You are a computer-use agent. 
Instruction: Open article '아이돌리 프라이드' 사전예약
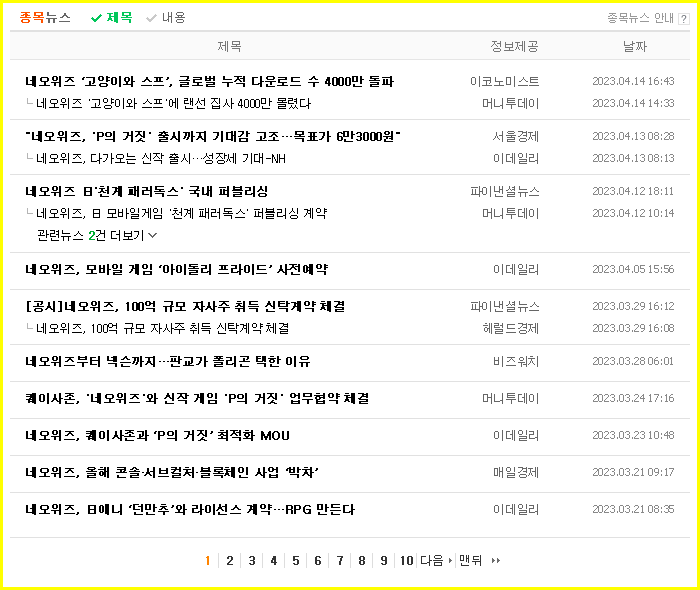click(x=176, y=269)
